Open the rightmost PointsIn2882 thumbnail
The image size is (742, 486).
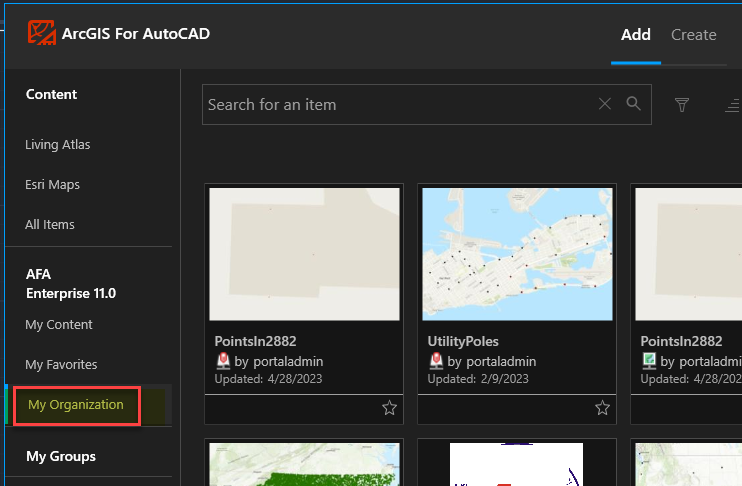[689, 254]
